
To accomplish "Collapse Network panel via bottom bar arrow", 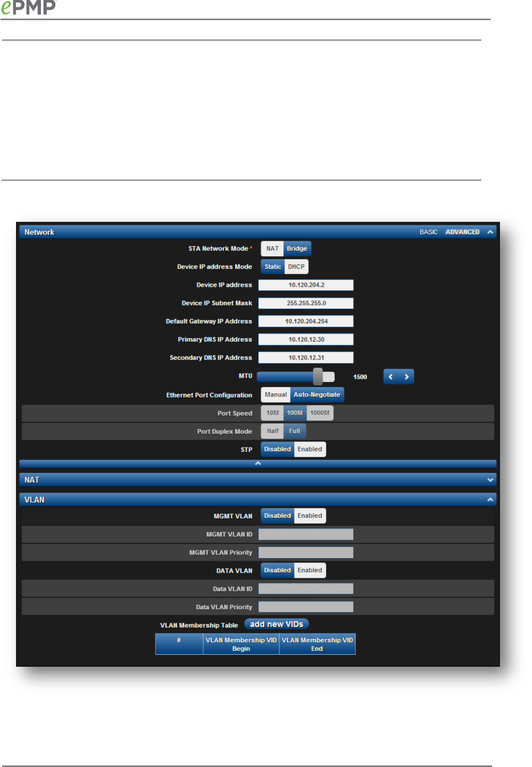I will coord(258,464).
